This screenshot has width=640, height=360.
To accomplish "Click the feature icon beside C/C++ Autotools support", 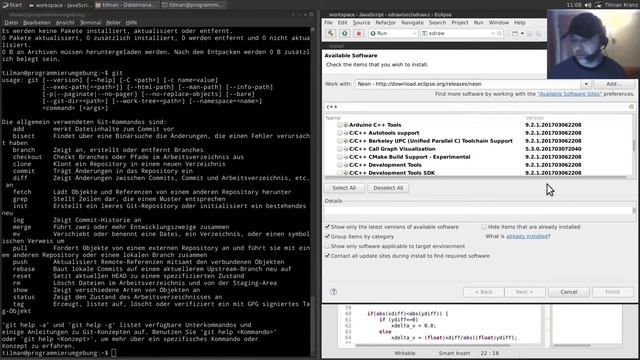I will (346, 133).
